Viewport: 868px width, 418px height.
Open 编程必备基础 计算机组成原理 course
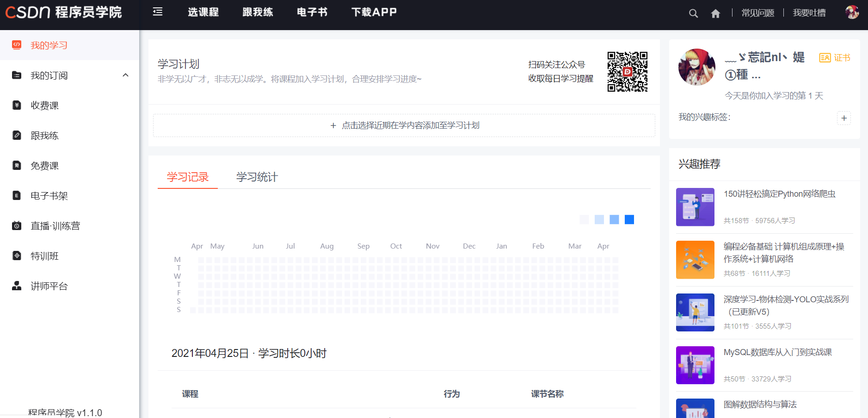pos(784,253)
